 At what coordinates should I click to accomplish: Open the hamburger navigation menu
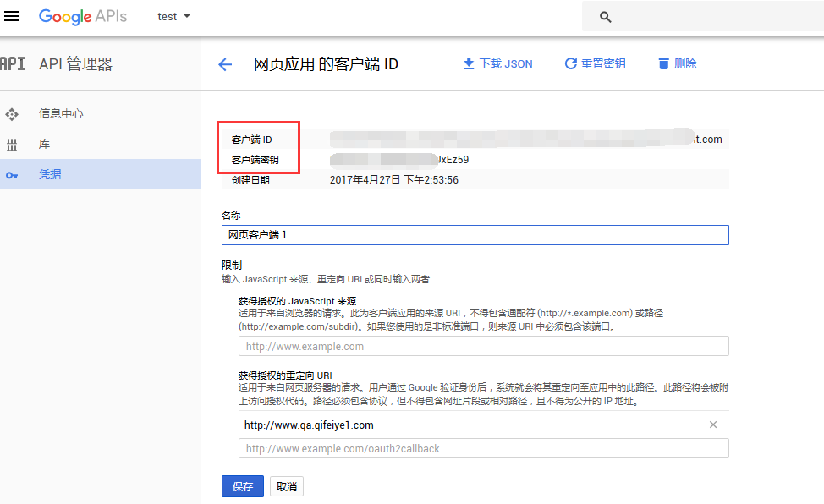[x=12, y=16]
